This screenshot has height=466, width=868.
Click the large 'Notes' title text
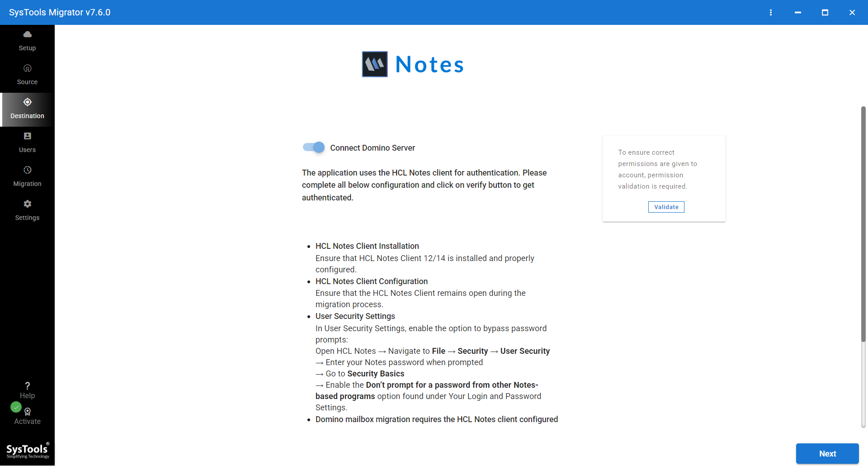[x=429, y=64]
